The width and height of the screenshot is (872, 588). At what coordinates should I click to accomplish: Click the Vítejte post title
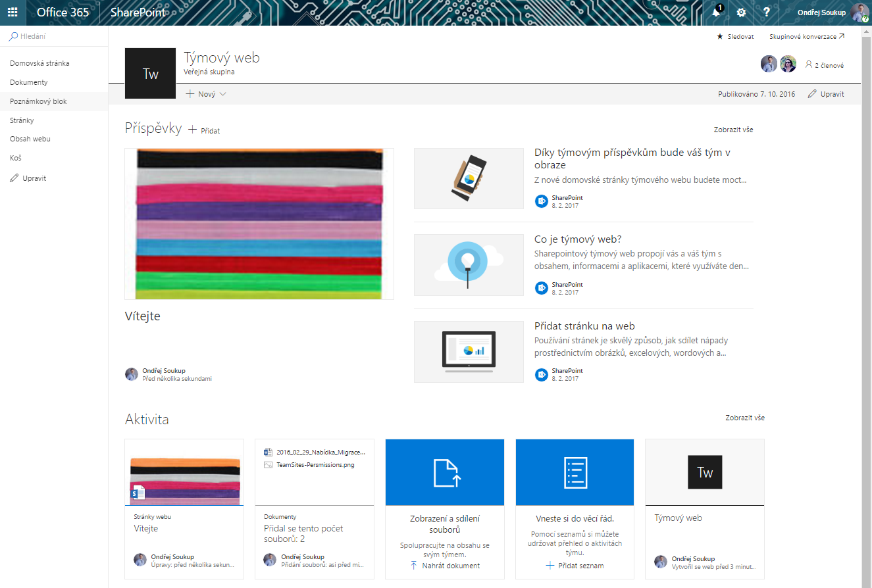point(143,316)
